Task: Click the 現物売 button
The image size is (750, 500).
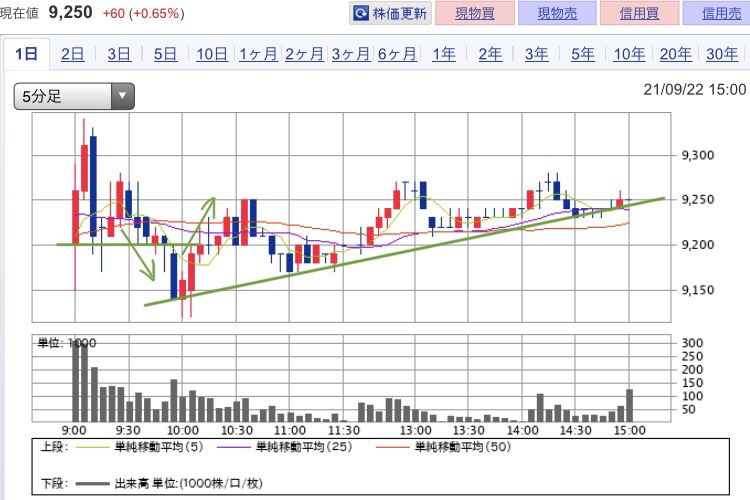Action: (x=557, y=13)
